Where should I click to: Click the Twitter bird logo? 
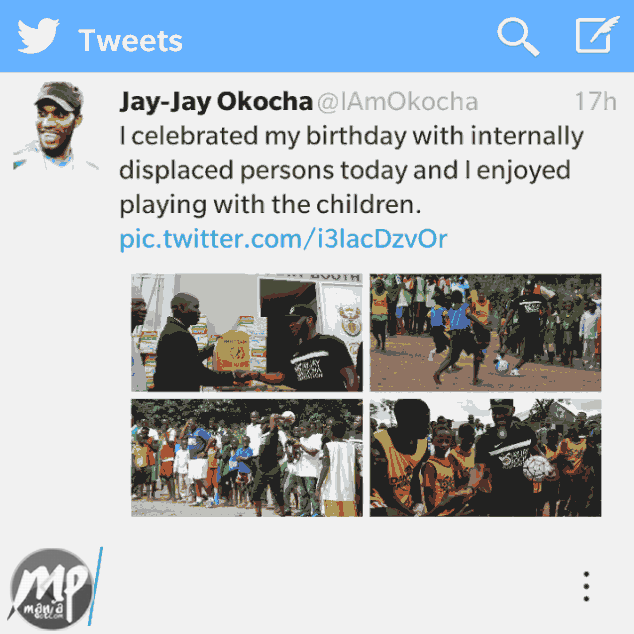38,36
